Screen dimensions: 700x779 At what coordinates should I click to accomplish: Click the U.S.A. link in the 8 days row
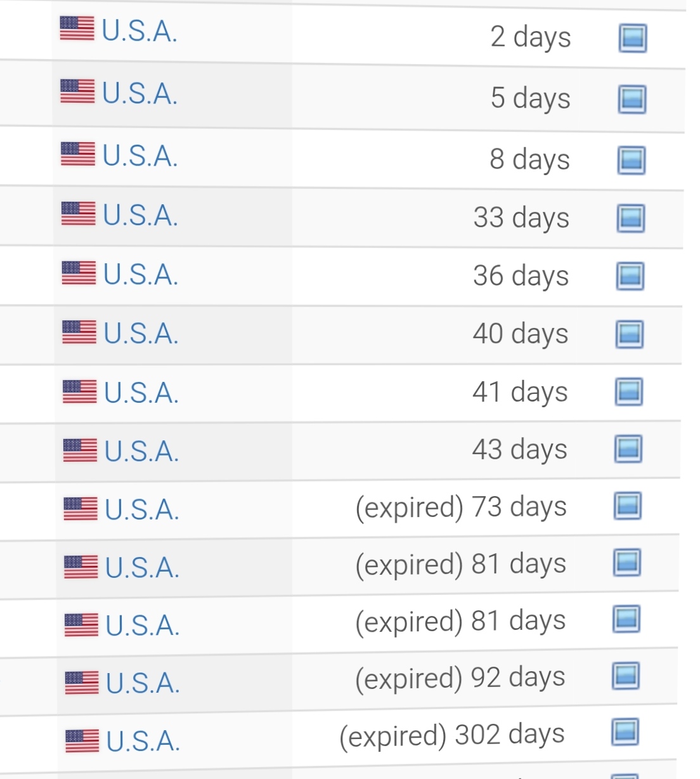140,156
